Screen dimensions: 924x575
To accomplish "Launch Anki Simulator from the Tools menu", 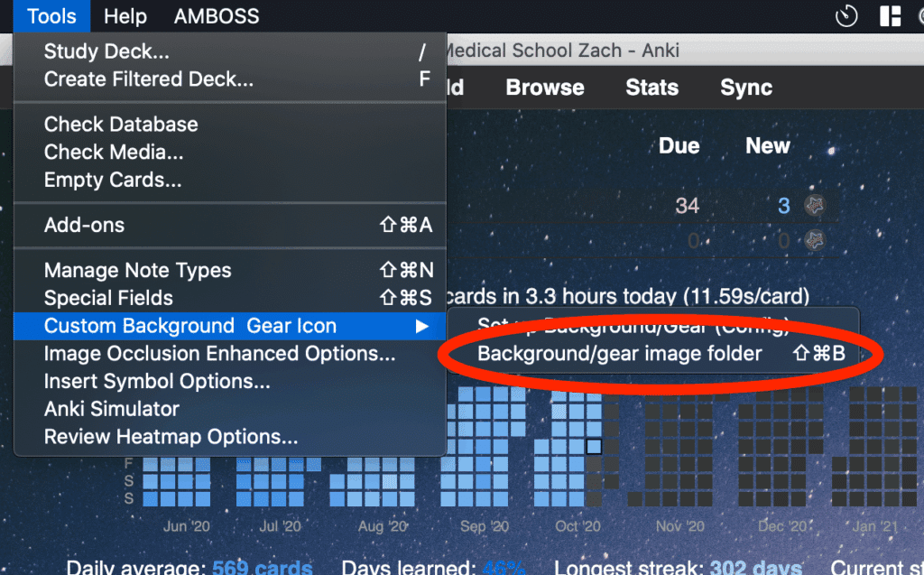I will (230, 409).
